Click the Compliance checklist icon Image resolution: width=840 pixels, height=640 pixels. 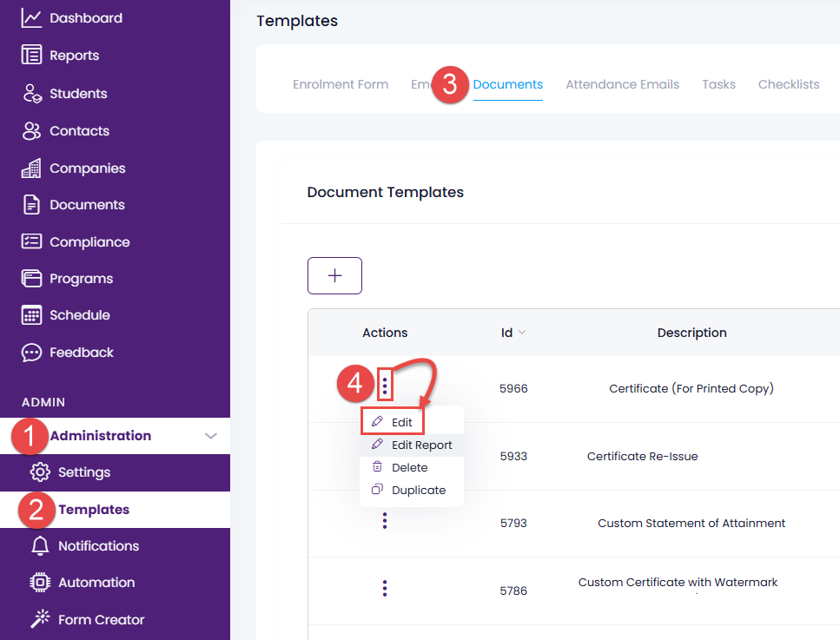[x=31, y=242]
